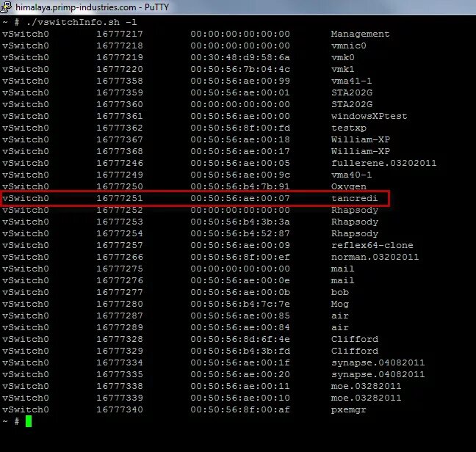Screen dimensions: 476x452
Task: Click MAC address 00:50:56:b4:3b:fd
Action: 240,351
